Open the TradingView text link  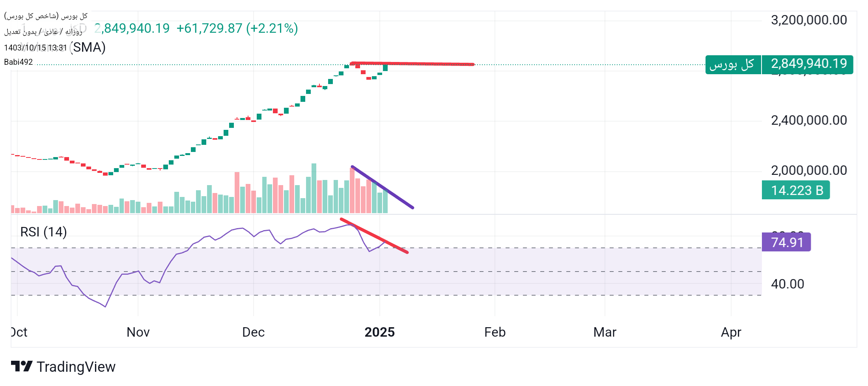coord(76,367)
